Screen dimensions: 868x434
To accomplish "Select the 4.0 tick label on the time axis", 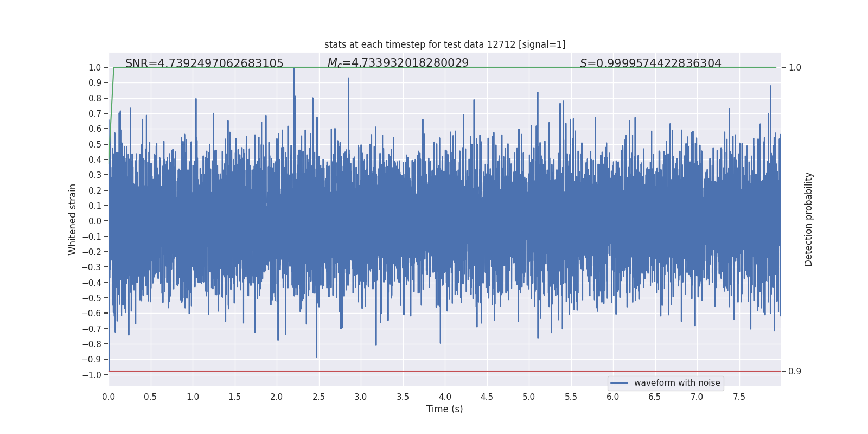I will coord(445,397).
